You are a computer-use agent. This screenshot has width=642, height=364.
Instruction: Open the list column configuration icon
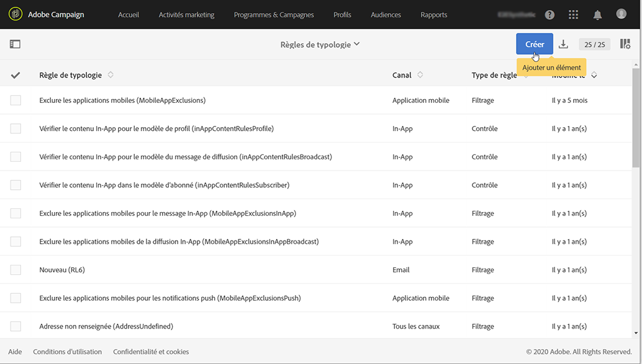(625, 44)
